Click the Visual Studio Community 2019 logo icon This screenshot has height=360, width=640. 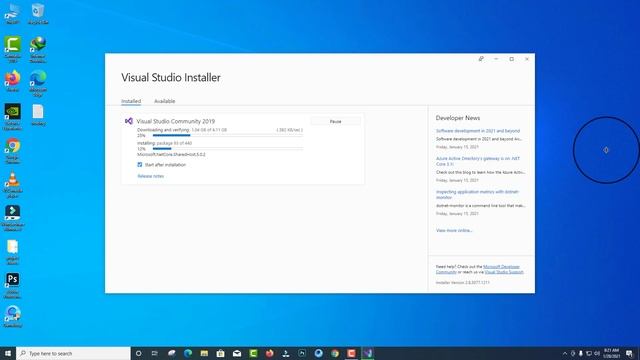pyautogui.click(x=129, y=121)
